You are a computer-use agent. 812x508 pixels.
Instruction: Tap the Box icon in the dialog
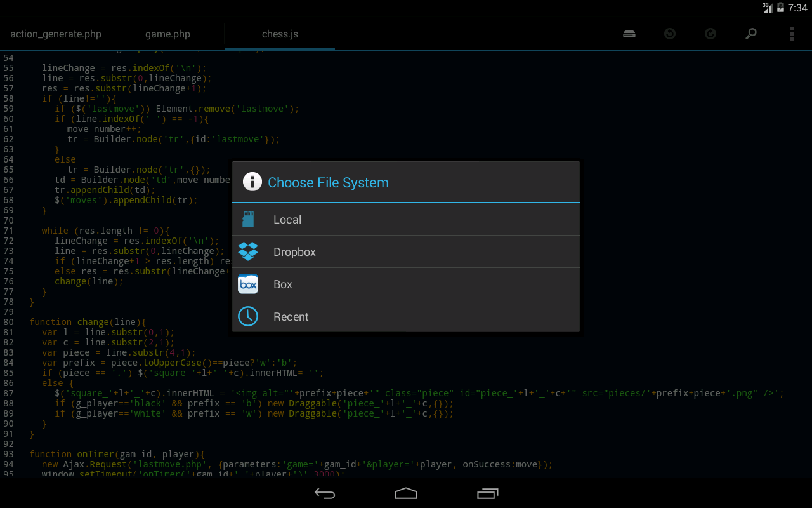[x=248, y=284]
